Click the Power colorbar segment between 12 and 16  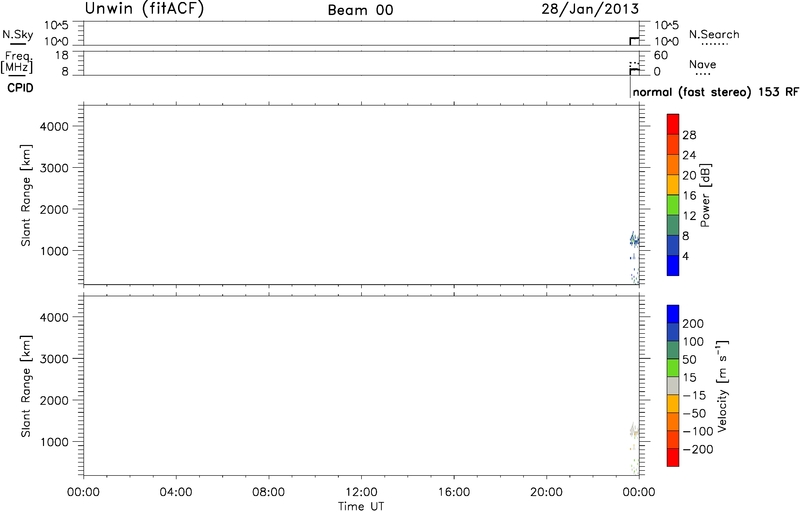pos(673,205)
